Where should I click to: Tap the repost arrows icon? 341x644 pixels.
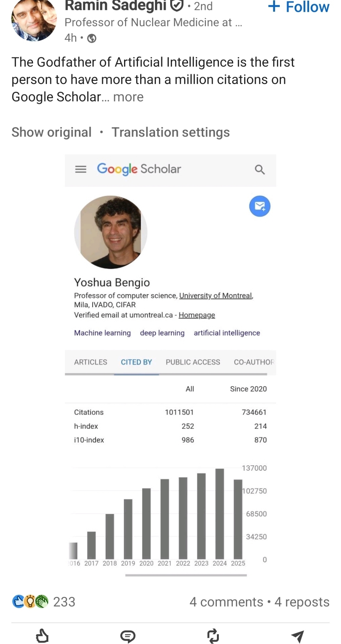[213, 636]
